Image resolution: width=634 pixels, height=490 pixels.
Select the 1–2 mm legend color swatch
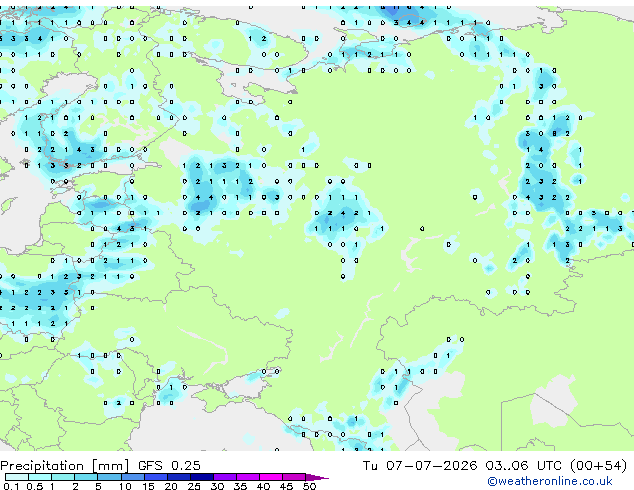click(63, 477)
